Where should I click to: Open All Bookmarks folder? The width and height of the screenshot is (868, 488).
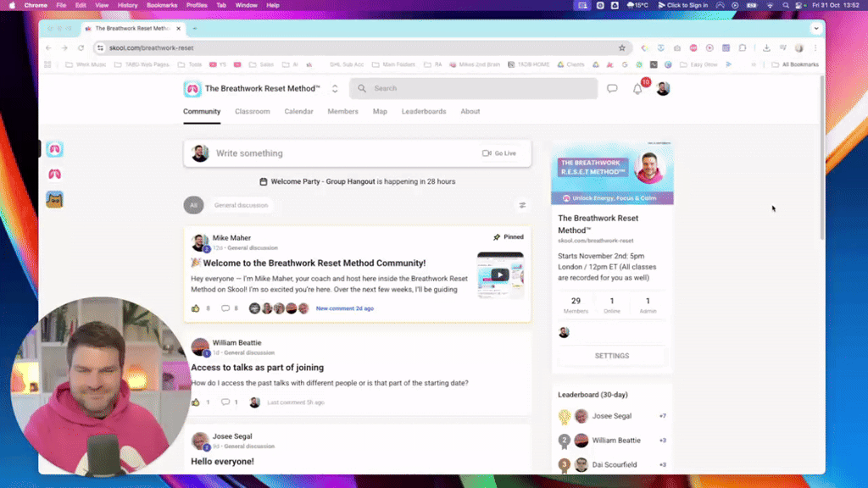[795, 64]
